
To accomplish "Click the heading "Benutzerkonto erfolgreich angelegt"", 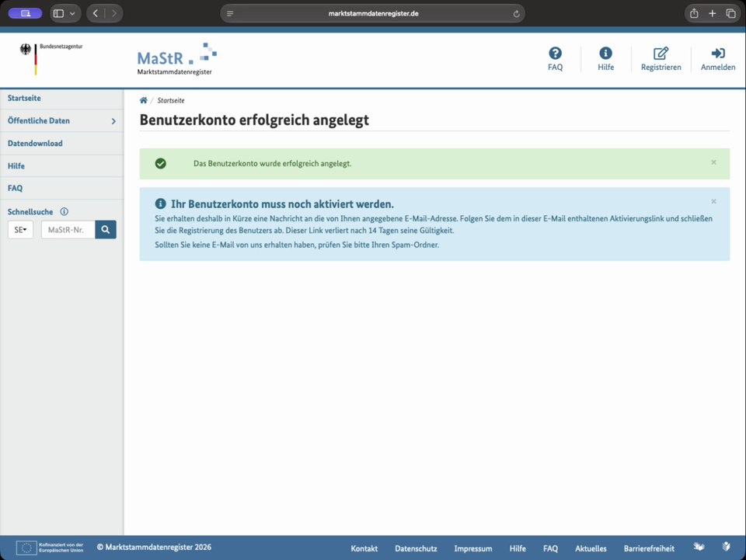I will click(x=254, y=120).
